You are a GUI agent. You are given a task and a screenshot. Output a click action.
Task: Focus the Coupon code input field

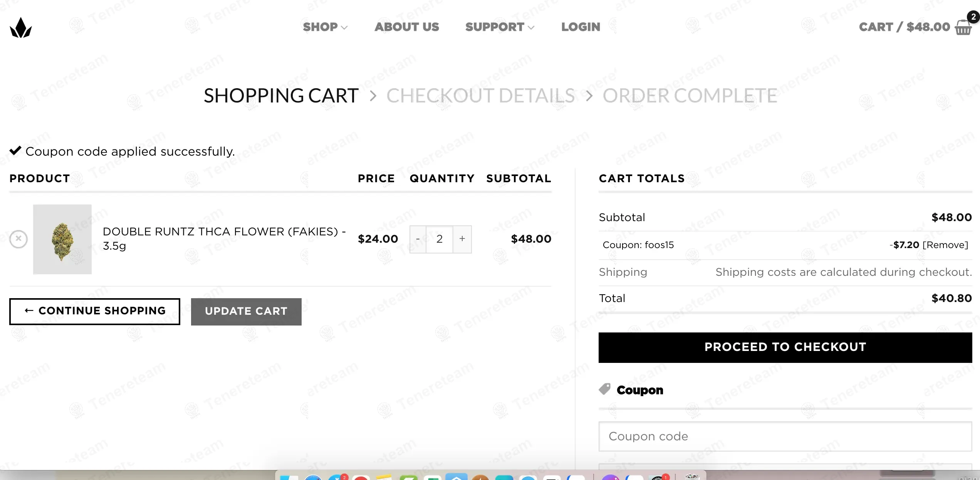pyautogui.click(x=785, y=436)
